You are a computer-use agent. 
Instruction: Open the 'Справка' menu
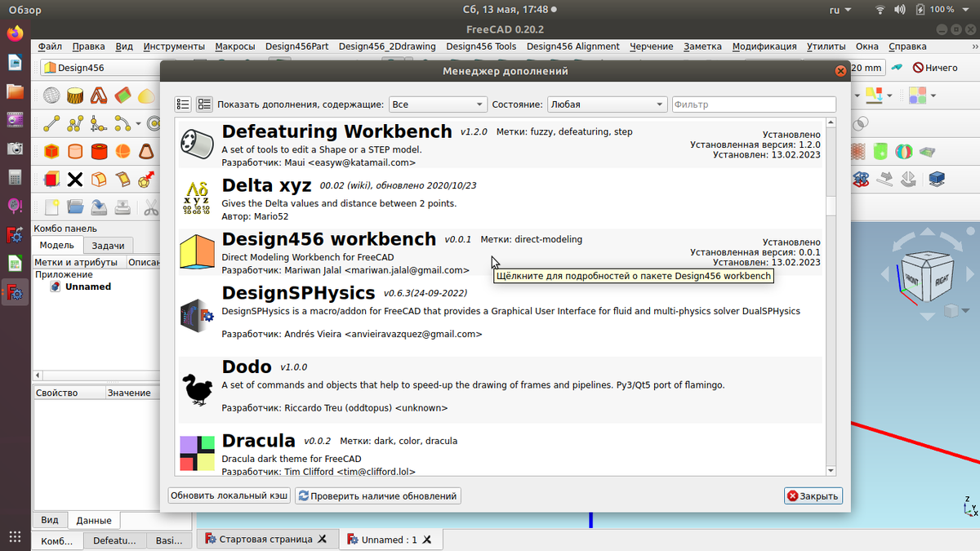(x=907, y=47)
